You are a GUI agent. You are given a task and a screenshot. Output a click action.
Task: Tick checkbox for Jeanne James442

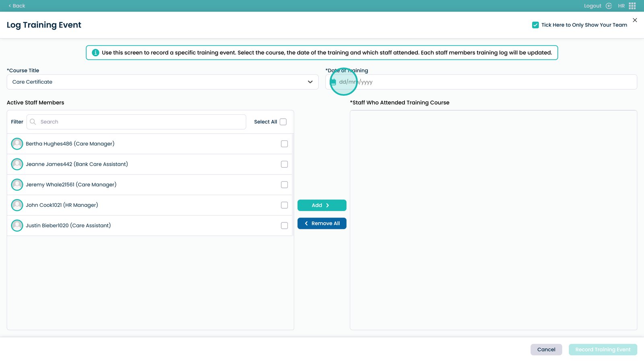click(x=284, y=164)
